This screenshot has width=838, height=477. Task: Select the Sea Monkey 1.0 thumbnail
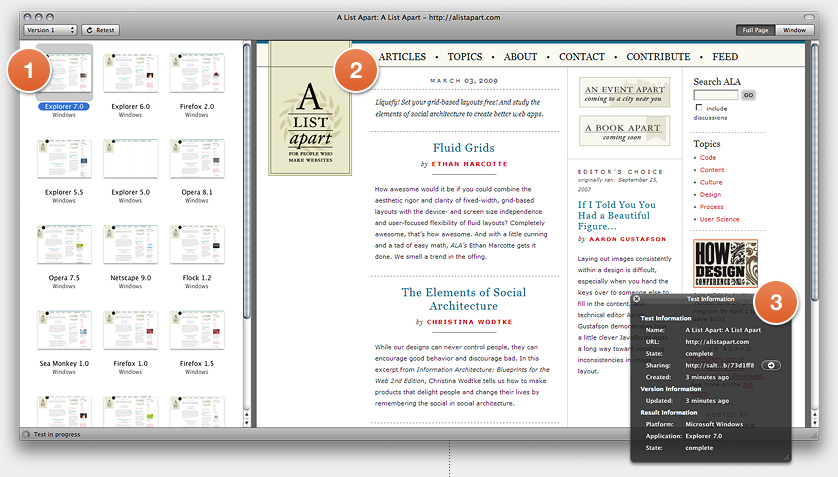(64, 330)
